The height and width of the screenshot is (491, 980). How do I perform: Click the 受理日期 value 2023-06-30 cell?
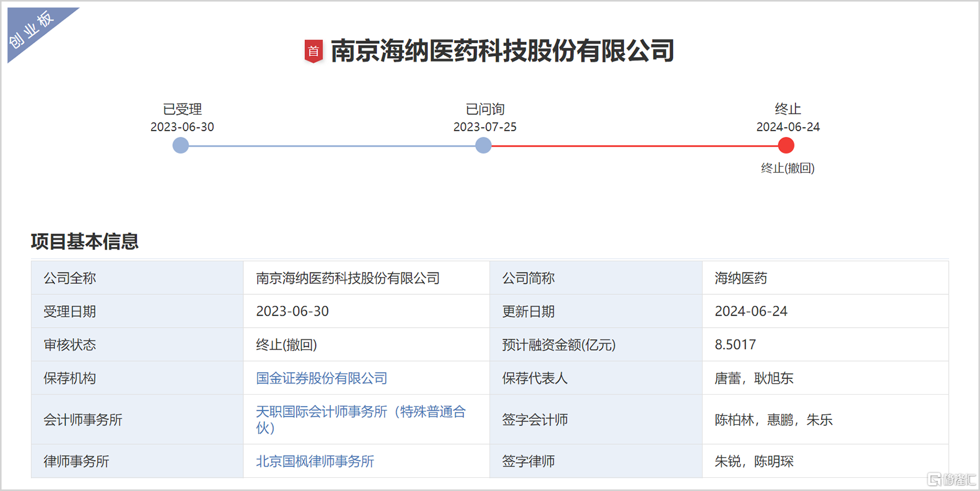[x=367, y=312]
